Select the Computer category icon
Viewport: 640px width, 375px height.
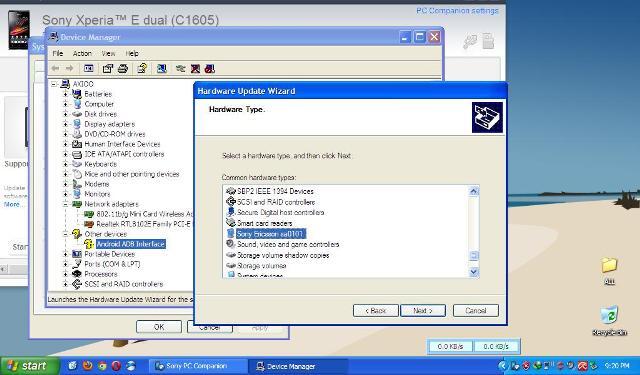[x=77, y=104]
